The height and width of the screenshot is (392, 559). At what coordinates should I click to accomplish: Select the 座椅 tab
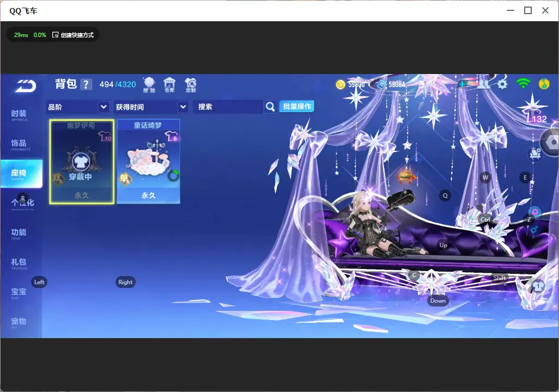click(x=21, y=174)
